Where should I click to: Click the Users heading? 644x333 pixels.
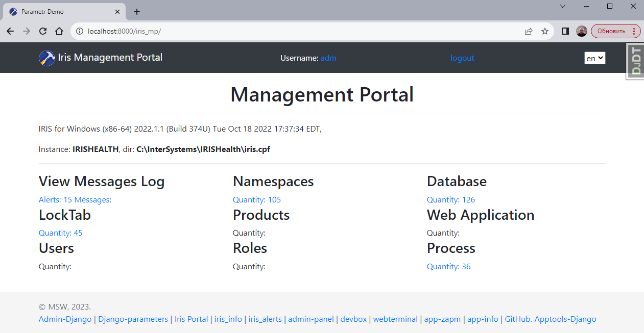tap(56, 248)
